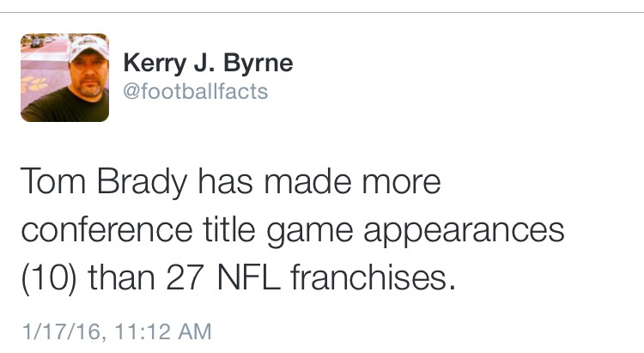644x353 pixels.
Task: Click the number 27 in the tweet
Action: pos(185,277)
